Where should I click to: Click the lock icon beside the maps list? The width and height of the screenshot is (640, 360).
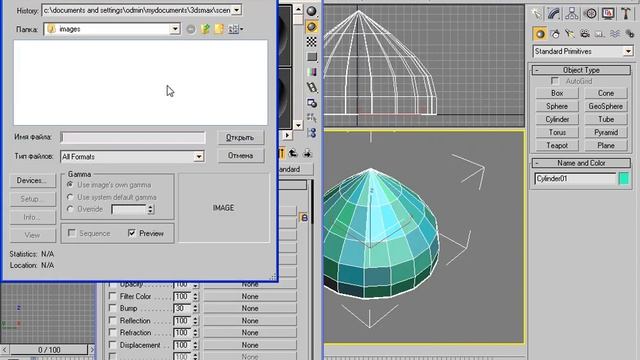point(304,218)
